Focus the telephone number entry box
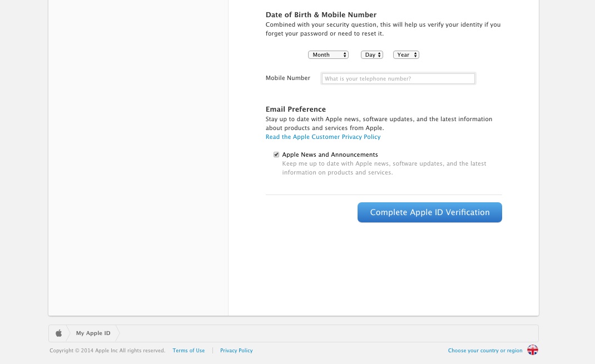 398,78
